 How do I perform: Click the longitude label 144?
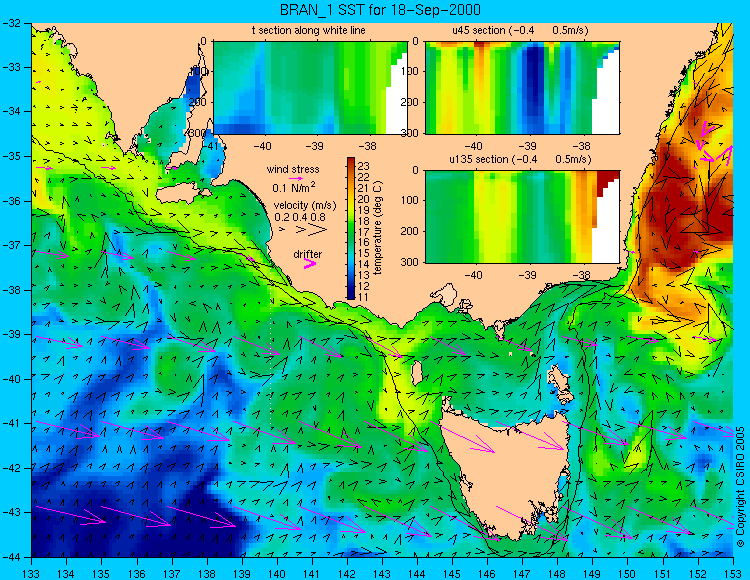pos(417,574)
